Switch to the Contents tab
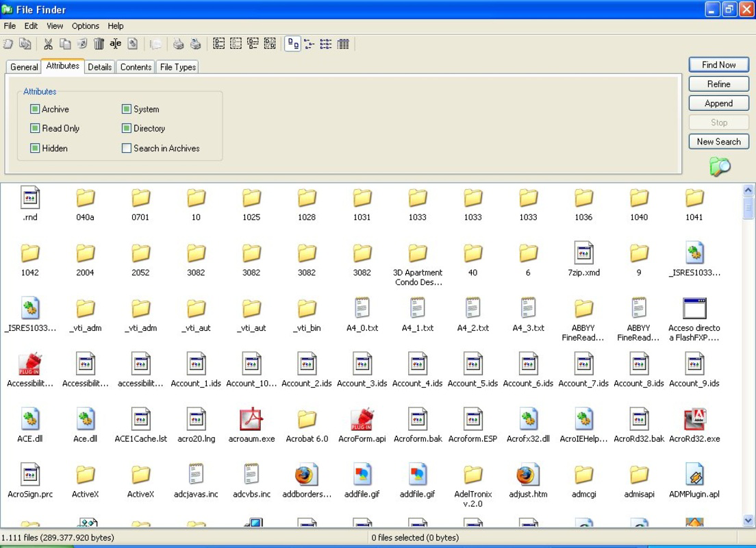 pyautogui.click(x=136, y=67)
